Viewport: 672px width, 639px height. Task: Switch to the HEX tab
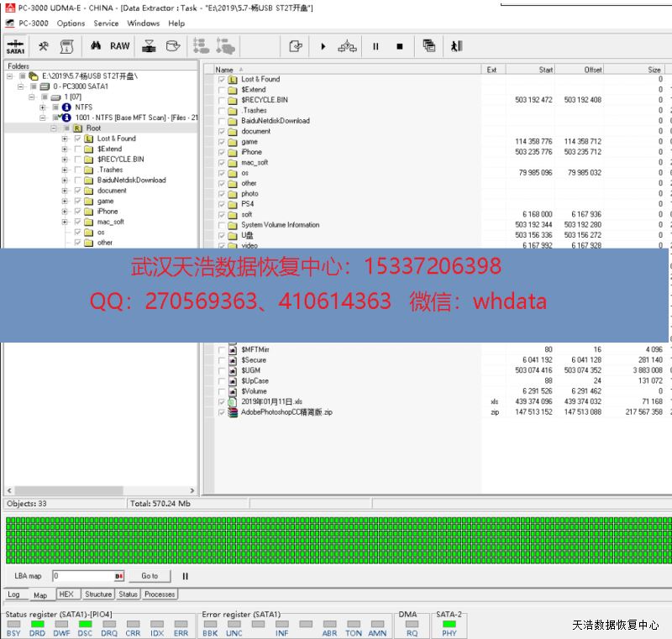[66, 594]
